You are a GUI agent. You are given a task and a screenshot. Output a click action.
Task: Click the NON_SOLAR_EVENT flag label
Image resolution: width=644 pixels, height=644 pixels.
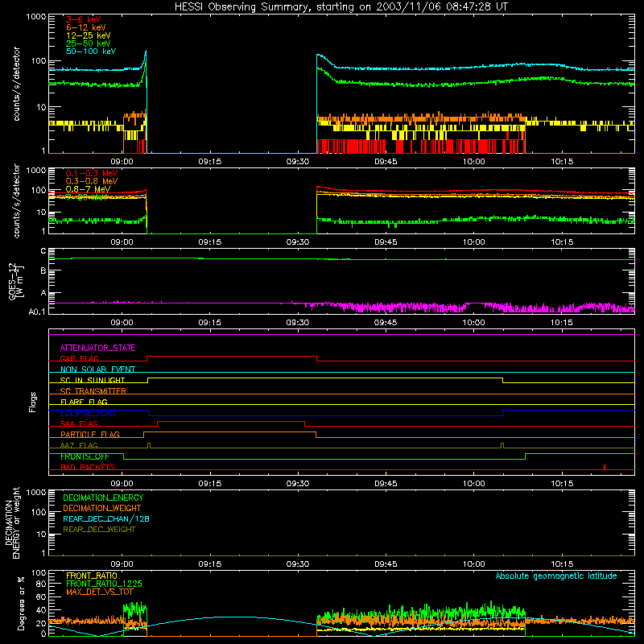(x=97, y=369)
